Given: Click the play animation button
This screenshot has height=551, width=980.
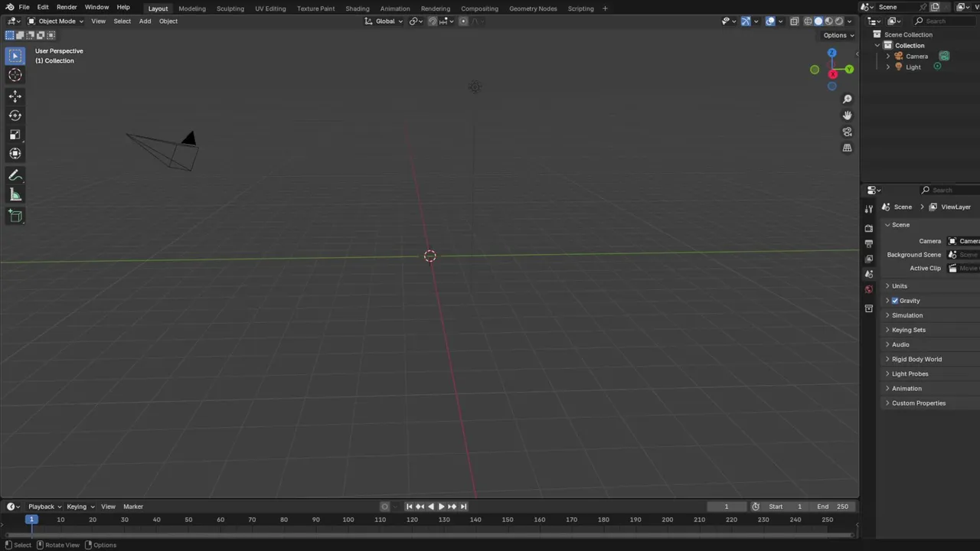Looking at the screenshot, I should (x=441, y=507).
